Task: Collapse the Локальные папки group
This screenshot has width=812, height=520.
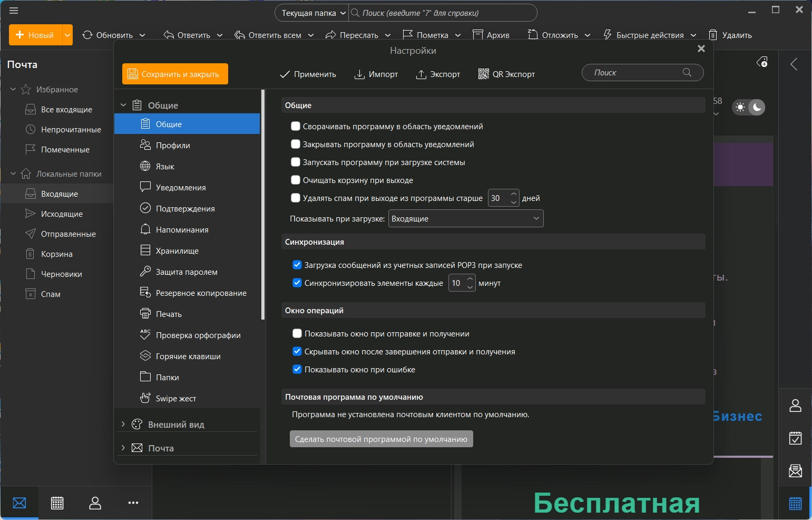Action: pyautogui.click(x=13, y=174)
